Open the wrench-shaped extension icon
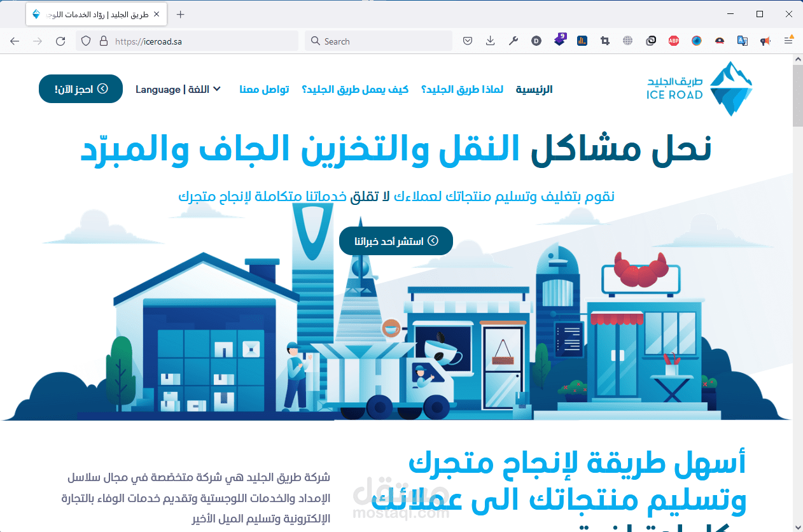 (513, 40)
